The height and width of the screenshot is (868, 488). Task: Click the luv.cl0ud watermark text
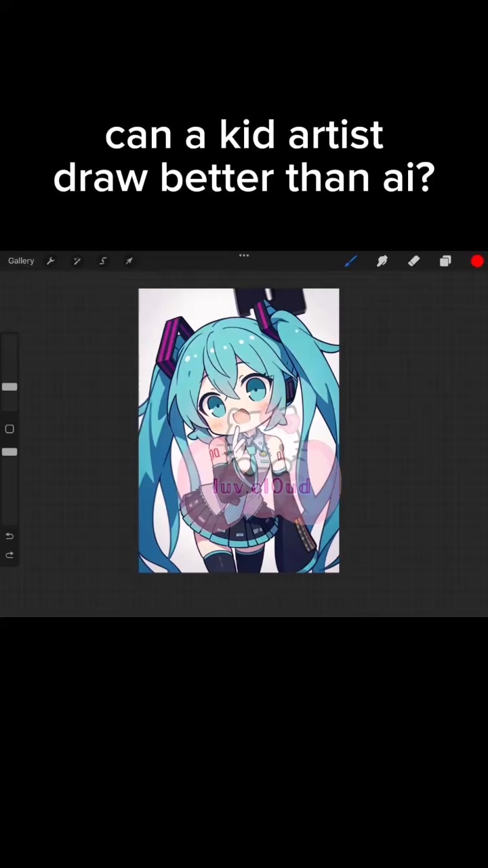click(x=262, y=486)
